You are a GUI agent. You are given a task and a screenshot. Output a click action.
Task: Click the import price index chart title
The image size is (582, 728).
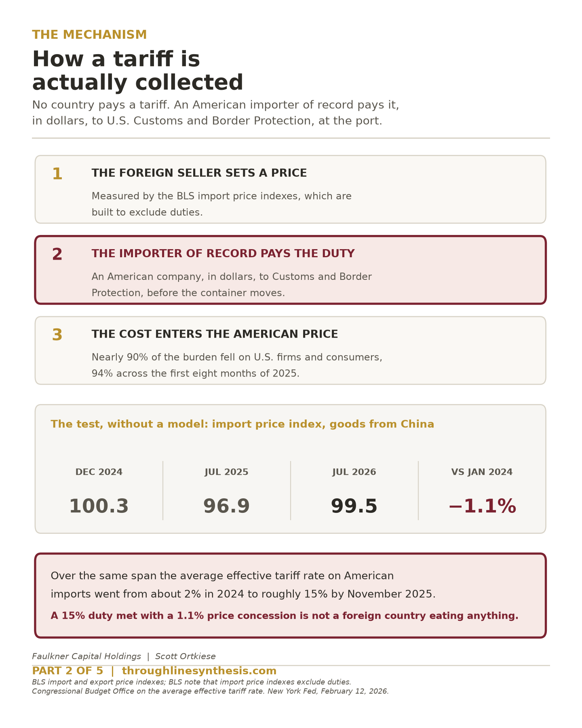click(x=242, y=424)
